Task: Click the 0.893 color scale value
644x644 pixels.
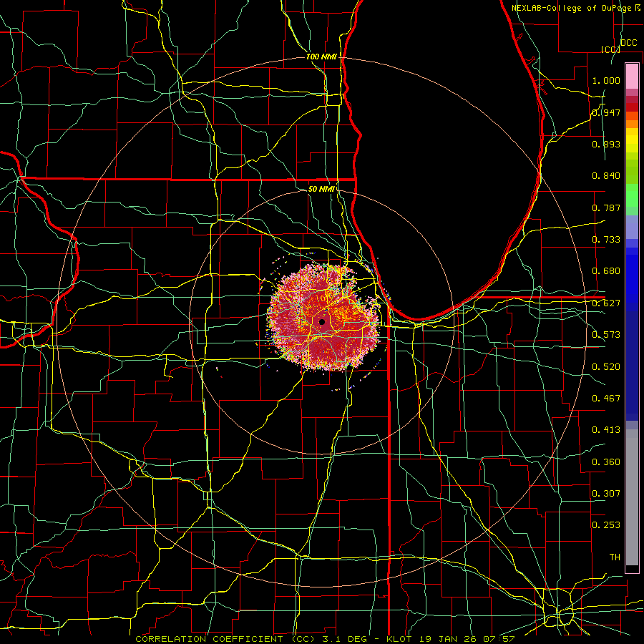Action: tap(606, 144)
